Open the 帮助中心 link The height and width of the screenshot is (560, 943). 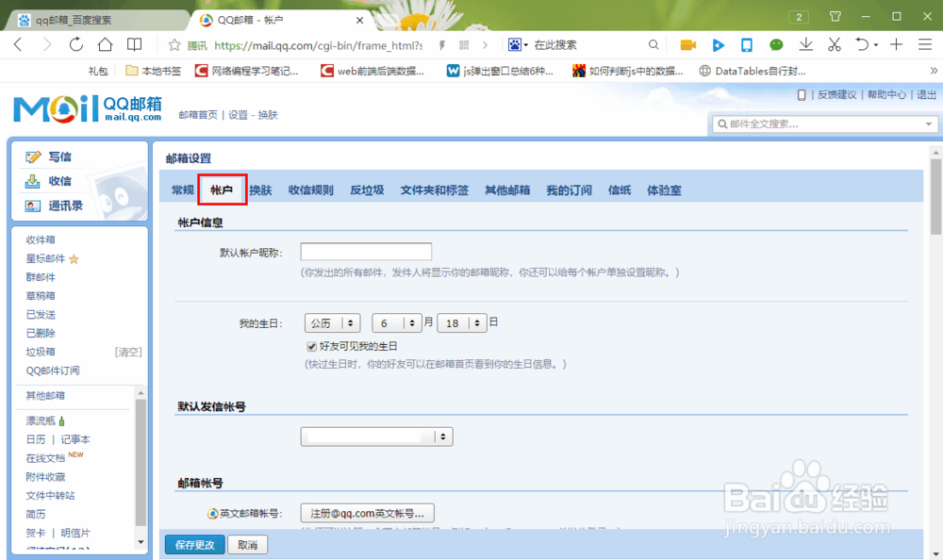(x=886, y=95)
